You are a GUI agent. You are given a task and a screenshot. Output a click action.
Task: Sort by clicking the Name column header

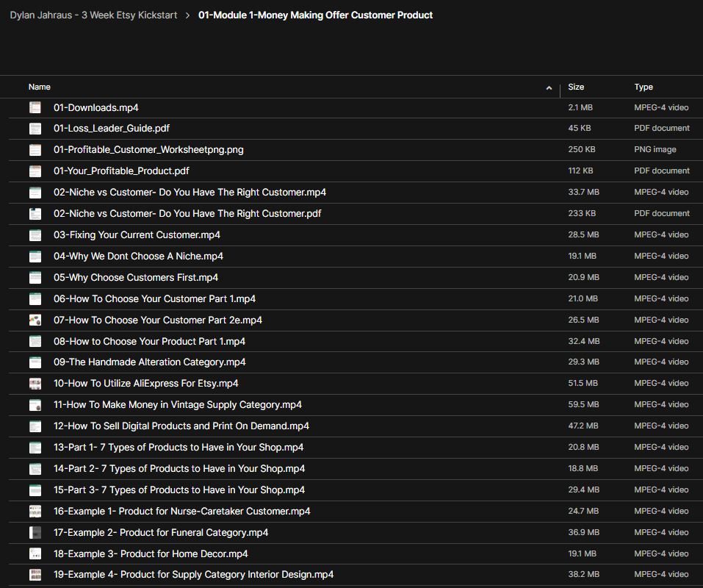(x=40, y=87)
